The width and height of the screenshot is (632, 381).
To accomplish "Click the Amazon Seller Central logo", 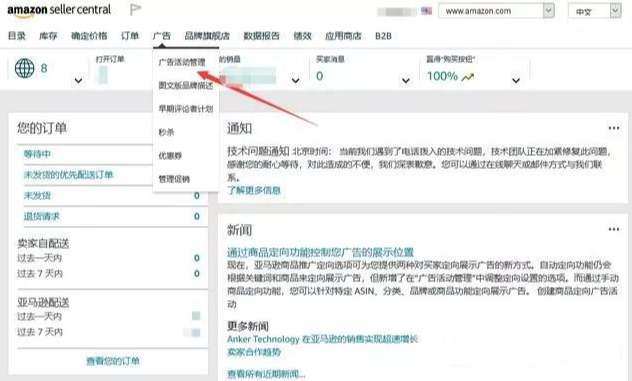I will point(59,10).
